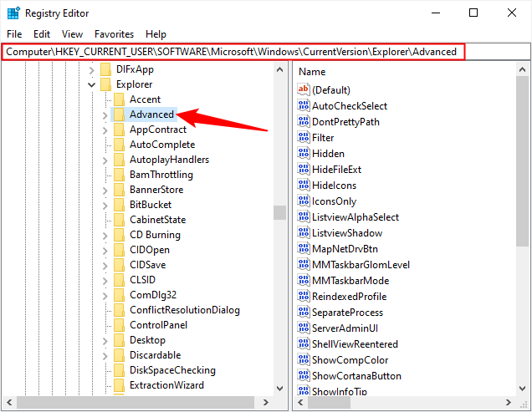Click tree pane horizontal scrollbar left arrow
The image size is (532, 412).
click(x=9, y=403)
